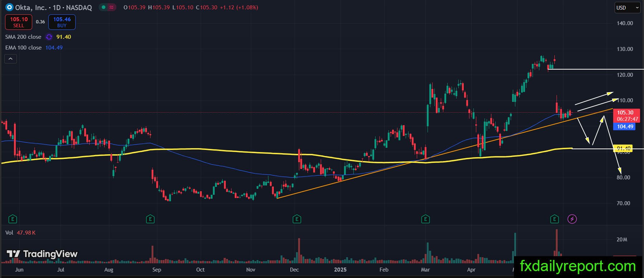Click the Oct date label on time axis
This screenshot has width=644, height=278.
tap(200, 270)
